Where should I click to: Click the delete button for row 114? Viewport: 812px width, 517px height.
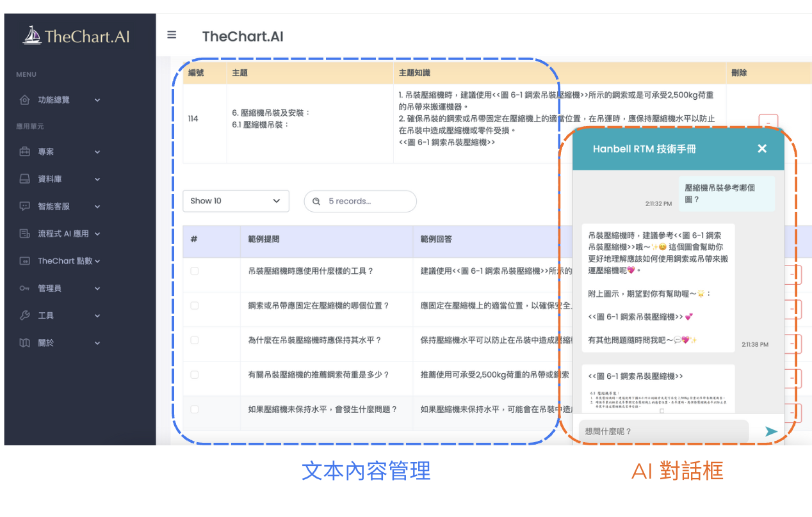(x=767, y=120)
